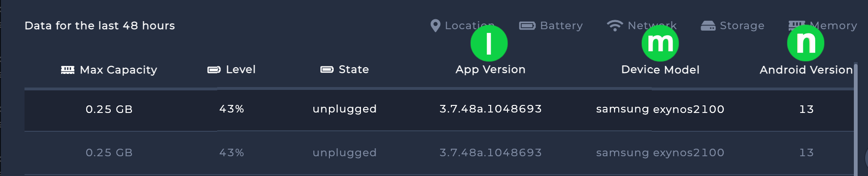Screen dimensions: 868x176
Task: Click the Storage drive icon
Action: [x=708, y=25]
